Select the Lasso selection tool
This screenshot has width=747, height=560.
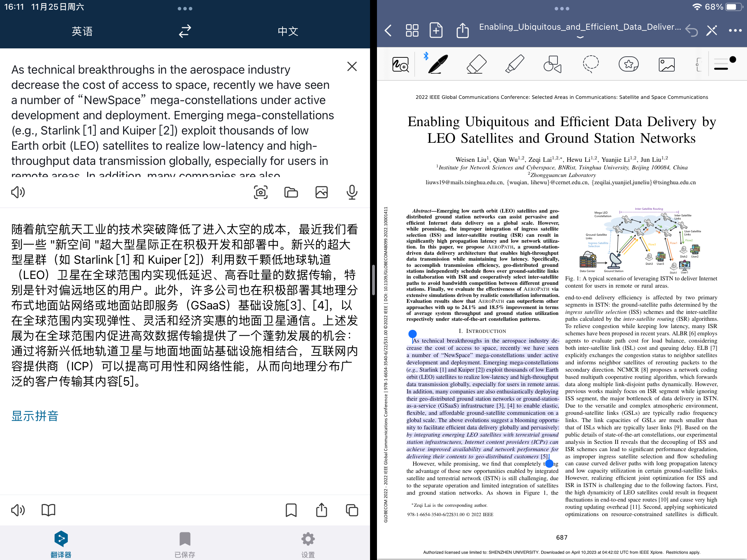[590, 64]
